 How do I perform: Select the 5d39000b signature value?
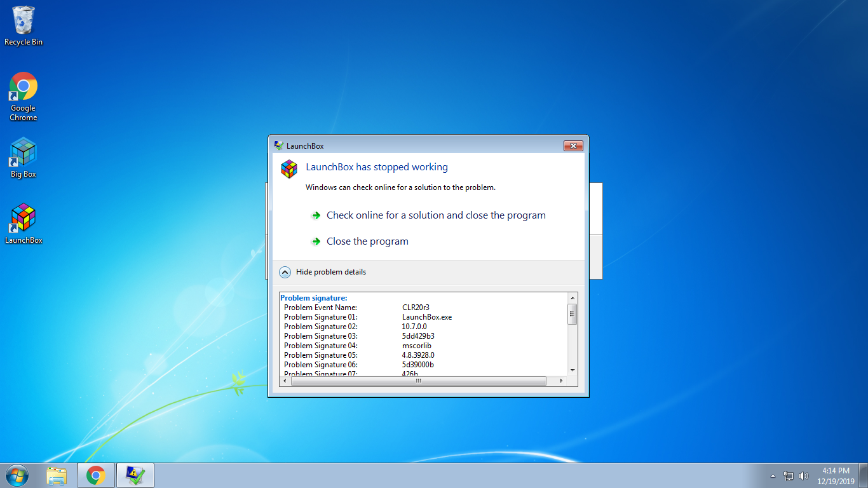click(418, 365)
